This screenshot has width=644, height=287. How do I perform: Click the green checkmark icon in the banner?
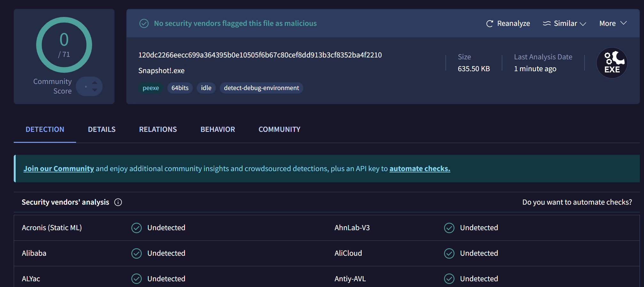tap(144, 24)
